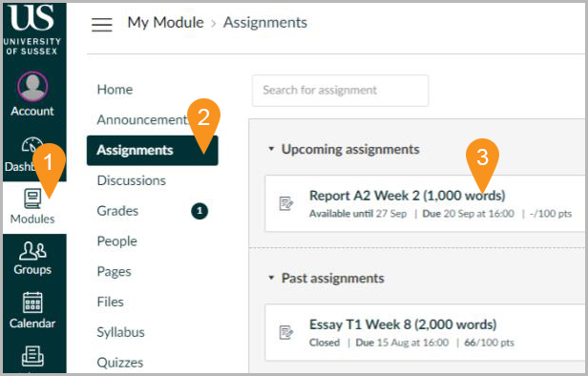Open the Account profile avatar

click(32, 86)
